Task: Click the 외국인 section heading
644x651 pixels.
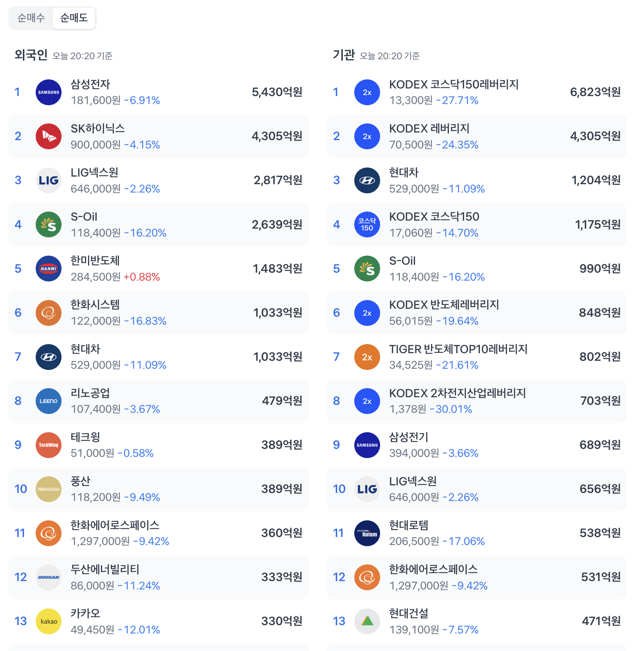Action: pyautogui.click(x=31, y=55)
